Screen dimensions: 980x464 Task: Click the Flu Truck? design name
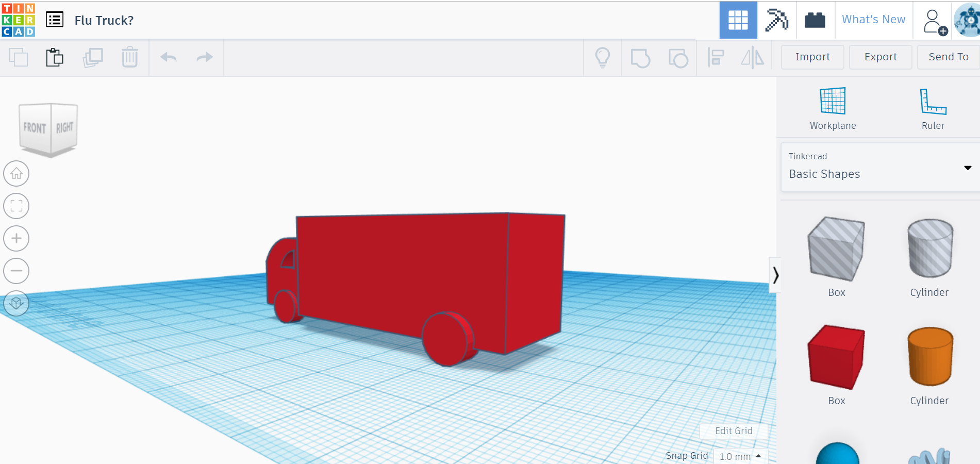104,20
